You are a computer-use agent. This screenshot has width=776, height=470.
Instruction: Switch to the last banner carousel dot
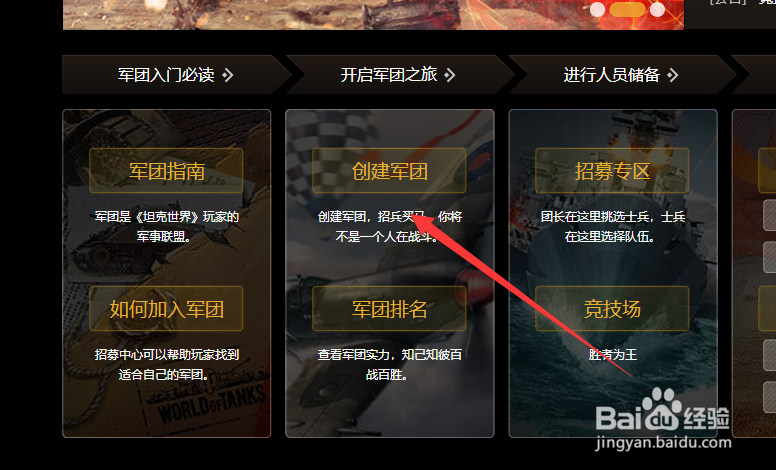pyautogui.click(x=657, y=9)
